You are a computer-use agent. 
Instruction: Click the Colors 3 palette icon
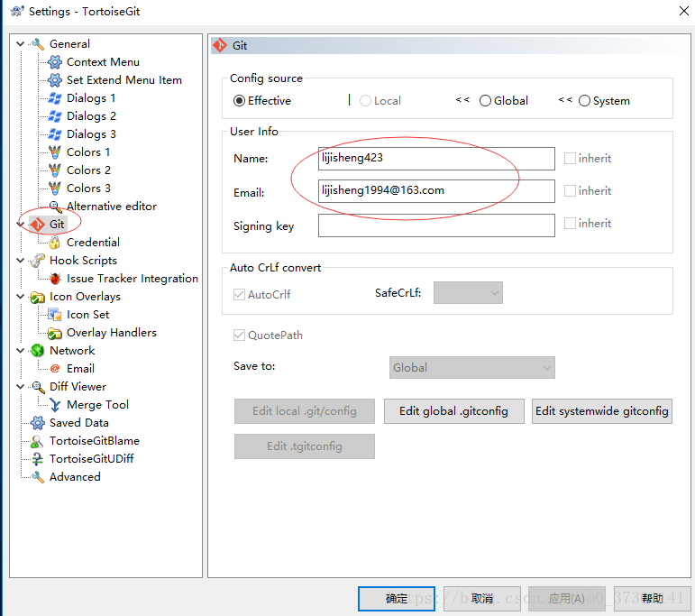pyautogui.click(x=55, y=188)
